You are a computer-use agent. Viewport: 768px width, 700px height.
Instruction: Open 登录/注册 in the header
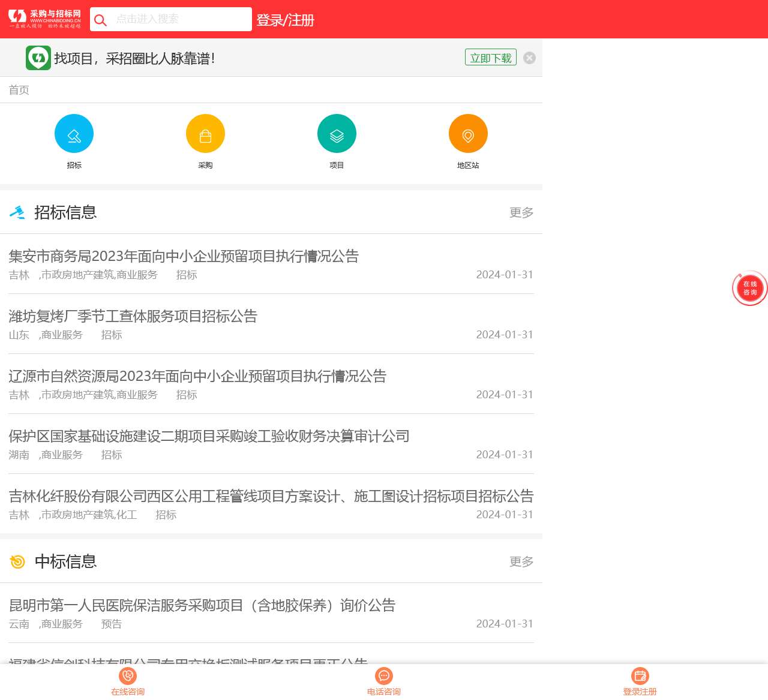click(284, 20)
